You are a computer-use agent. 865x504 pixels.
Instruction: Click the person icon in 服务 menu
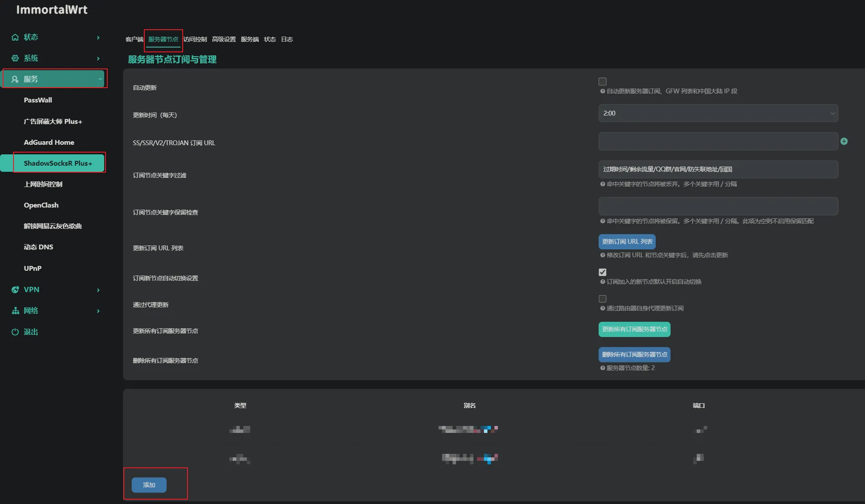(15, 79)
